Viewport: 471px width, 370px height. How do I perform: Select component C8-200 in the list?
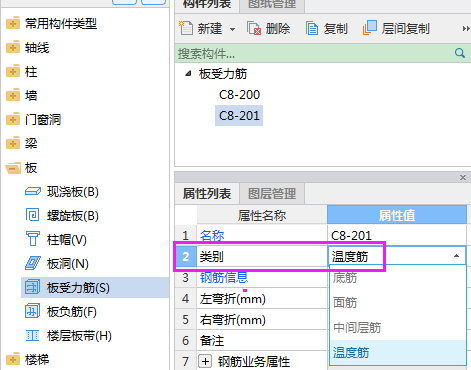tap(239, 95)
